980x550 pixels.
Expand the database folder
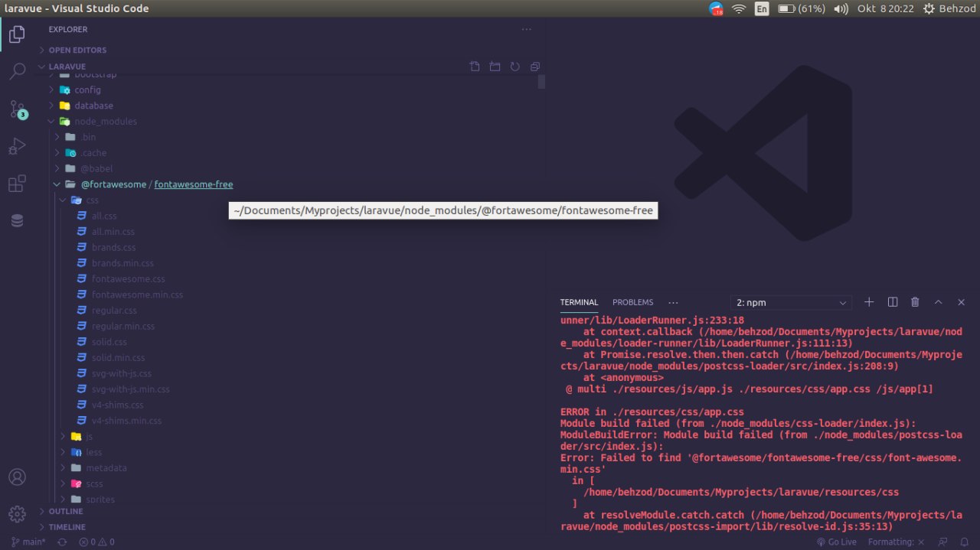point(93,106)
